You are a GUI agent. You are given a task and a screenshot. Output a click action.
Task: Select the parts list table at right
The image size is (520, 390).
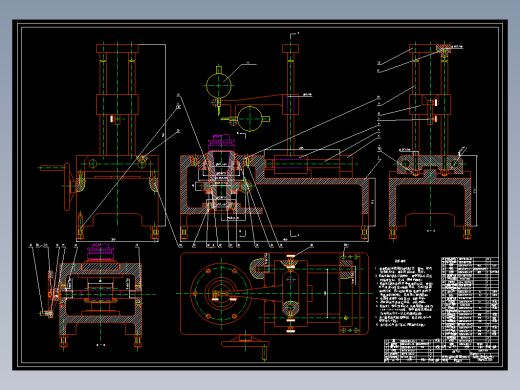(470, 303)
